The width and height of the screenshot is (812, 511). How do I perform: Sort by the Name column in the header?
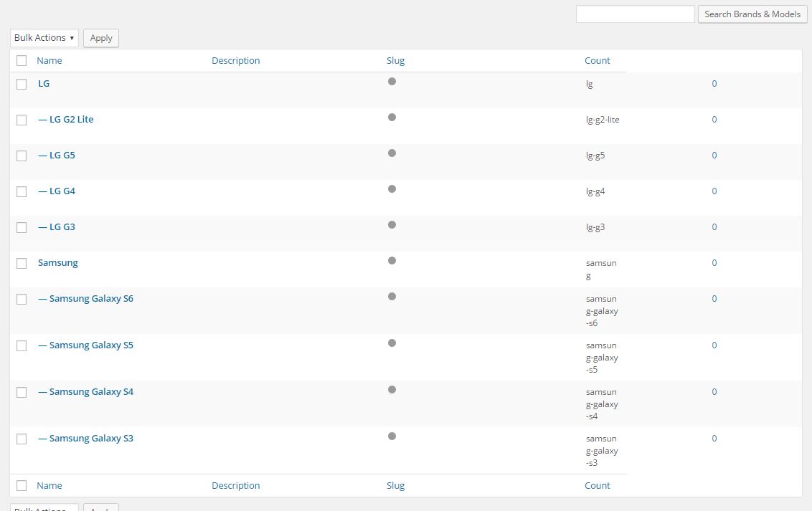[49, 60]
